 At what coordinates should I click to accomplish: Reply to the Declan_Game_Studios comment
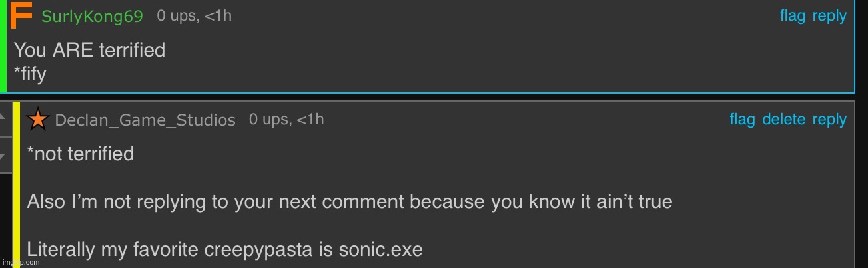tap(829, 120)
